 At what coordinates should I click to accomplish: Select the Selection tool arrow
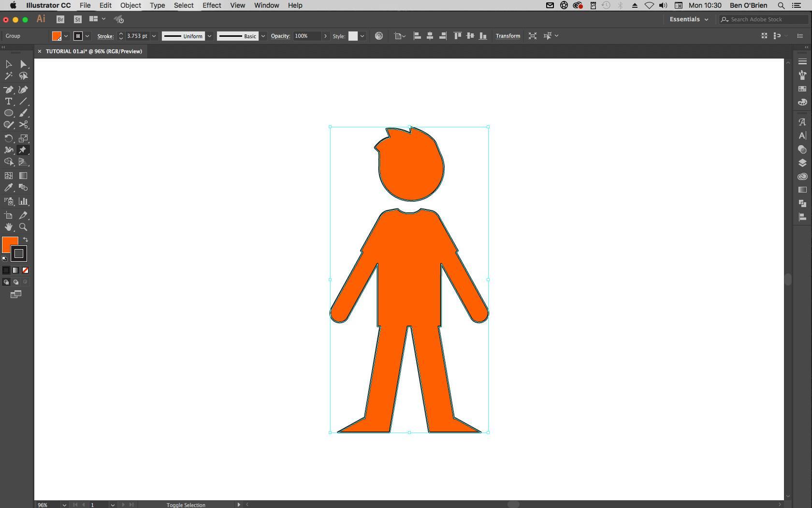(9, 64)
